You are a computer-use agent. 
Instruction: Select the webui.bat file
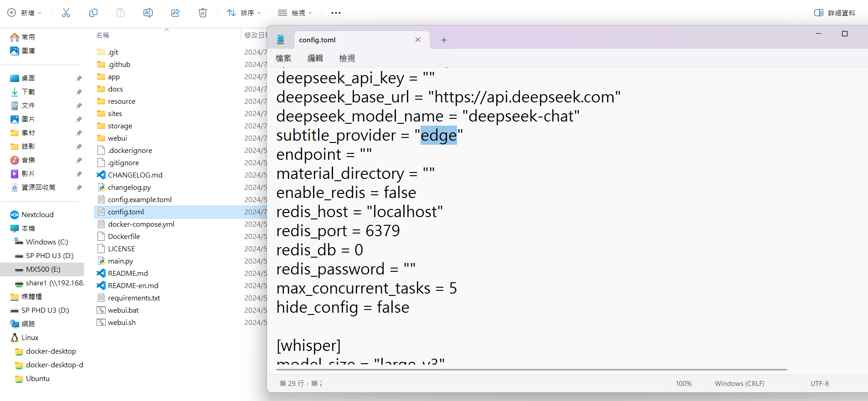(118, 310)
